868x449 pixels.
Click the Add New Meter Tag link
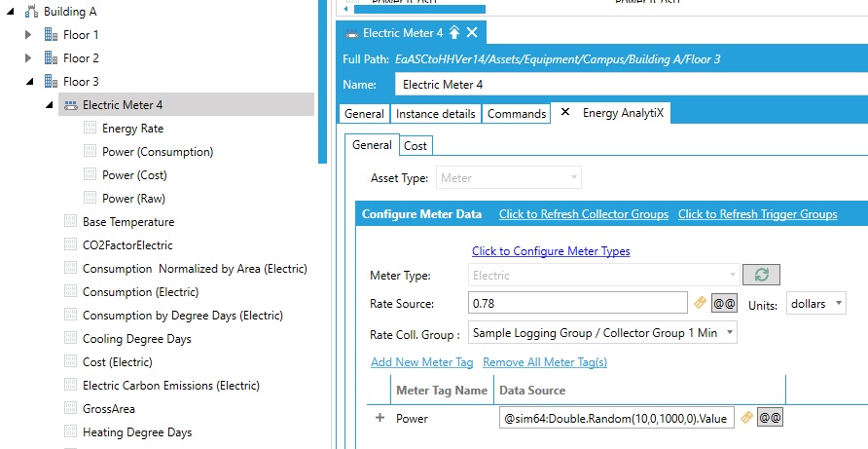point(421,362)
